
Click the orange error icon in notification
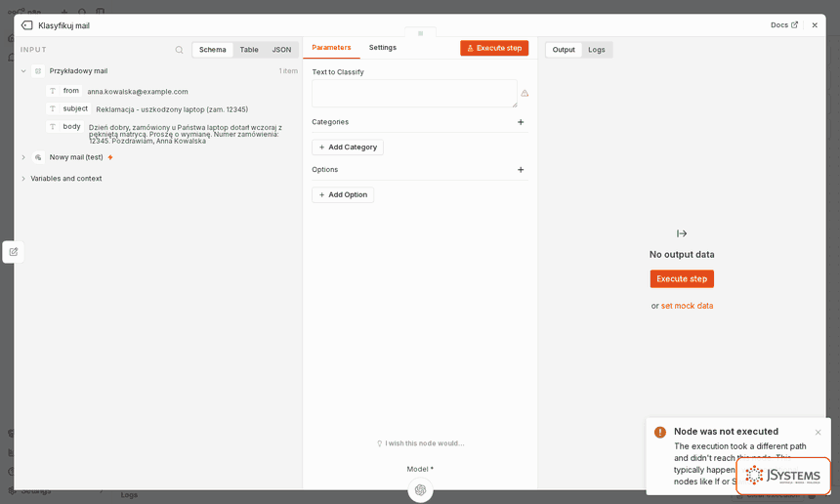point(660,433)
